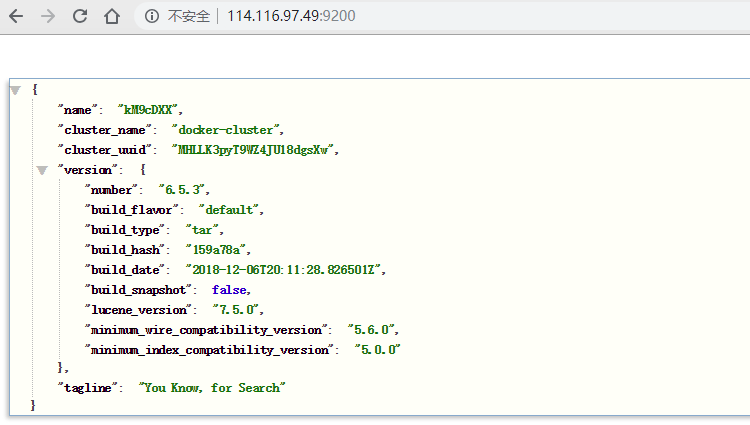Click the "159a78a" build hash value
Image resolution: width=750 pixels, height=425 pixels.
tap(217, 250)
